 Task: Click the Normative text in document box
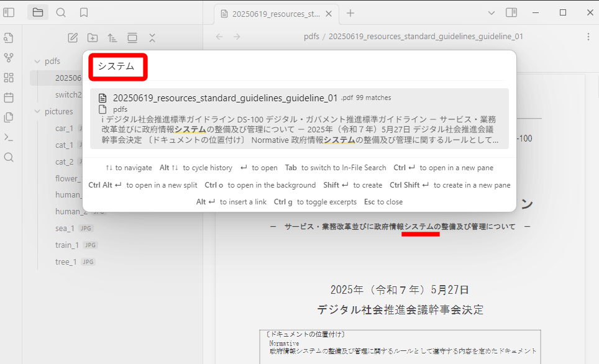tap(284, 343)
